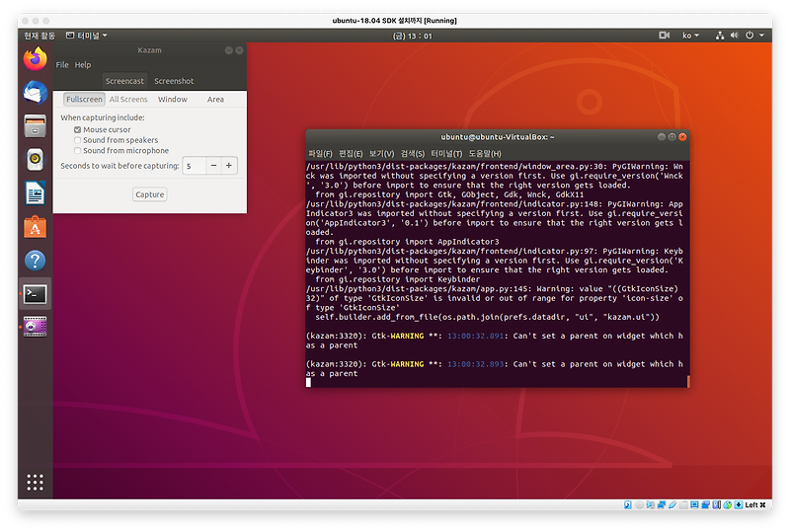Click the VirtualBox mouse integration globe icon
Image resolution: width=790 pixels, height=532 pixels.
coord(728,504)
